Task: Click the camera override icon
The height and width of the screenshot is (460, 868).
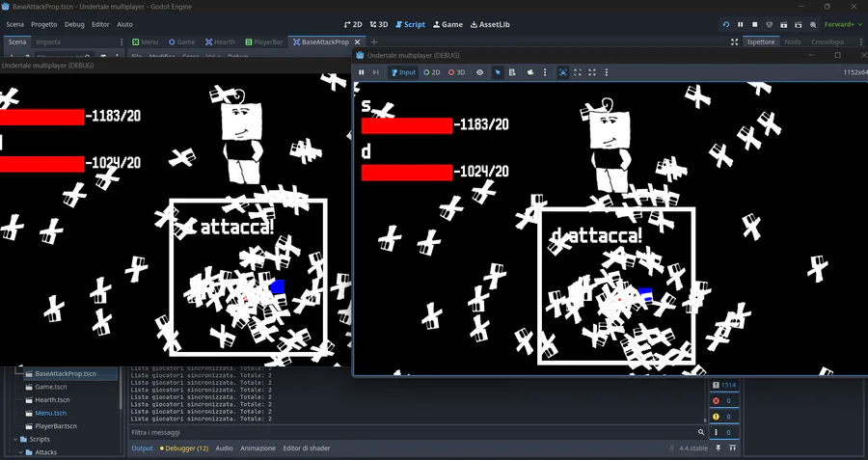Action: point(530,72)
